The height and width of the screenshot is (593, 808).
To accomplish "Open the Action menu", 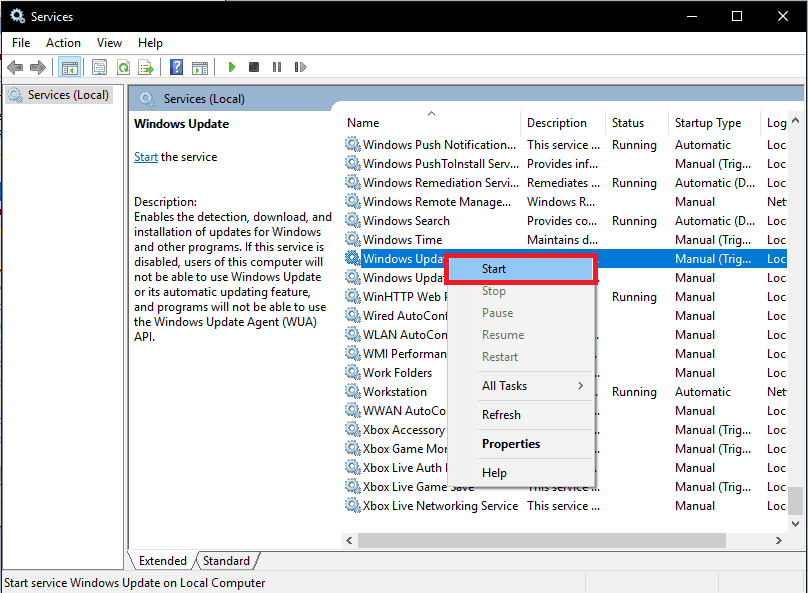I will coord(63,43).
